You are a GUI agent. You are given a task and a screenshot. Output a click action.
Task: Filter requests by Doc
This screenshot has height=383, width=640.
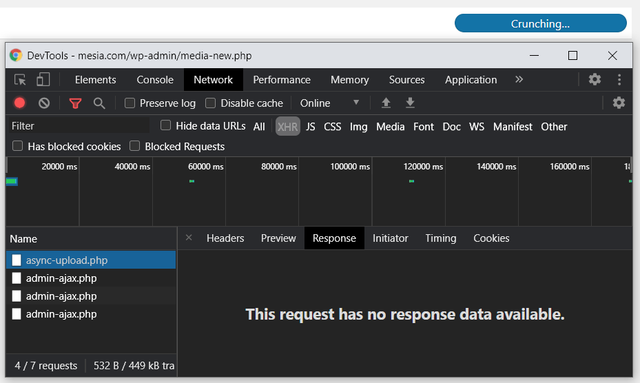[x=452, y=127]
